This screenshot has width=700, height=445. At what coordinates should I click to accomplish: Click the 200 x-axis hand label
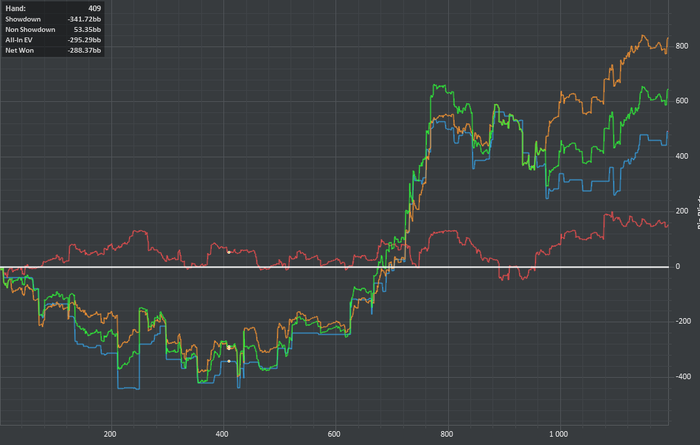coord(110,434)
